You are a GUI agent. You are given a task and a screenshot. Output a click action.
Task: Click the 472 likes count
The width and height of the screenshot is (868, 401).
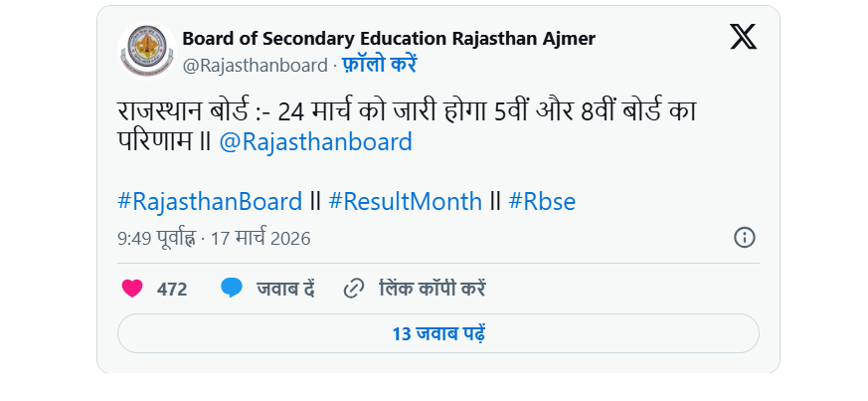[x=172, y=290]
